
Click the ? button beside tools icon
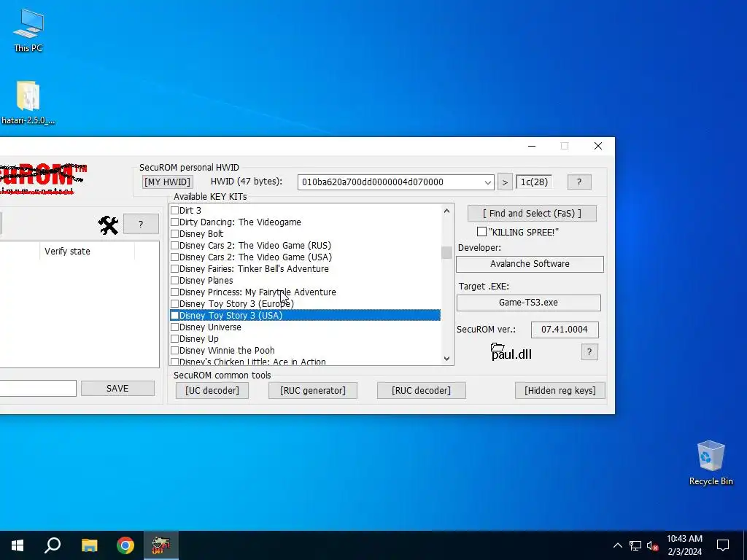click(141, 225)
